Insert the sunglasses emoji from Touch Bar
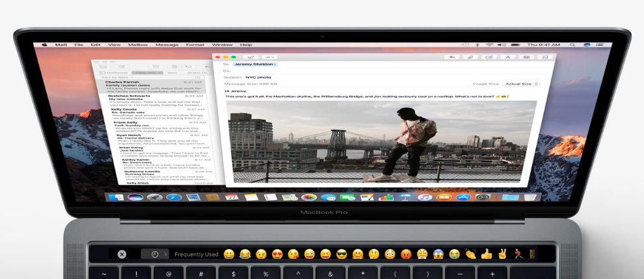 (x=342, y=254)
